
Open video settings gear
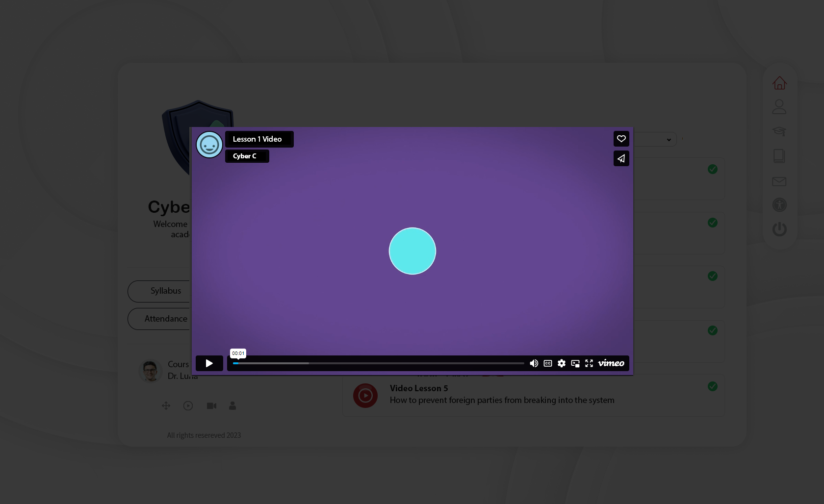pyautogui.click(x=562, y=363)
